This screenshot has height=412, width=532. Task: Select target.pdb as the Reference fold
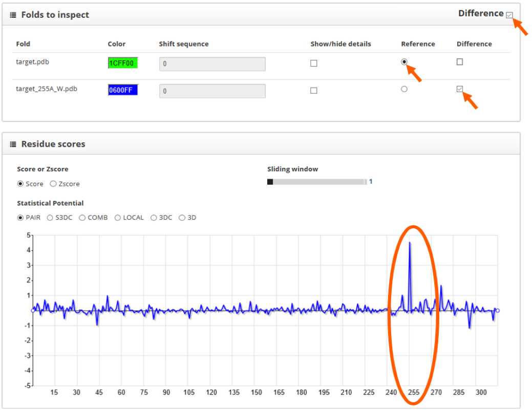point(404,62)
